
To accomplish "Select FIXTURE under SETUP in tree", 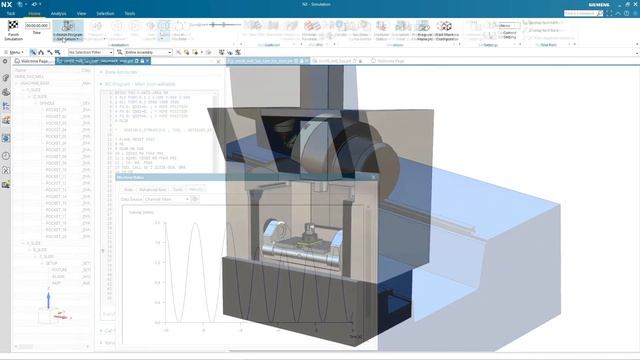I will (x=59, y=270).
